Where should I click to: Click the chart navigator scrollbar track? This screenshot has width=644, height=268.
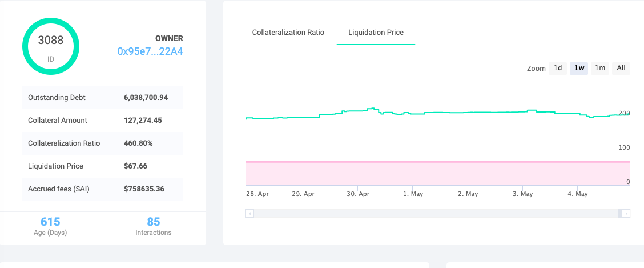coord(434,214)
